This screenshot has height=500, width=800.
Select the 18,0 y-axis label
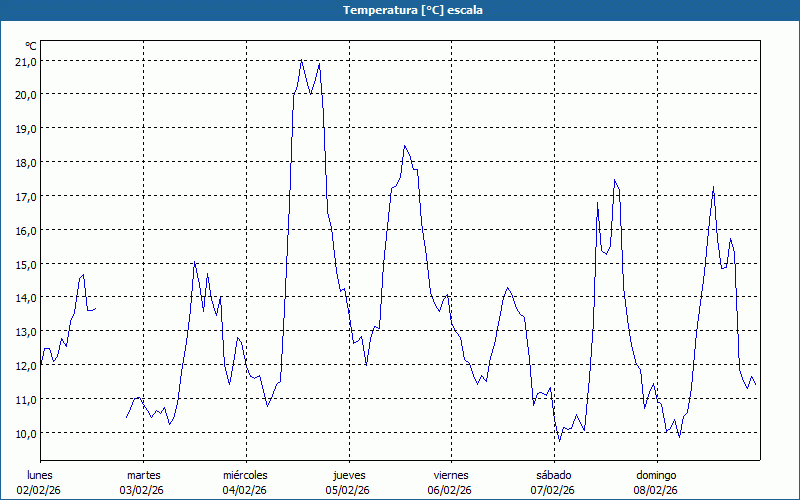(x=24, y=162)
